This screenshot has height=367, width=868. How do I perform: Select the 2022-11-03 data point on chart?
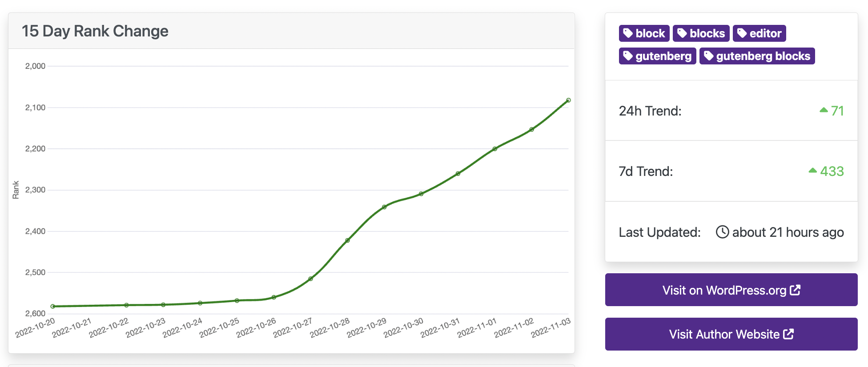[x=568, y=100]
